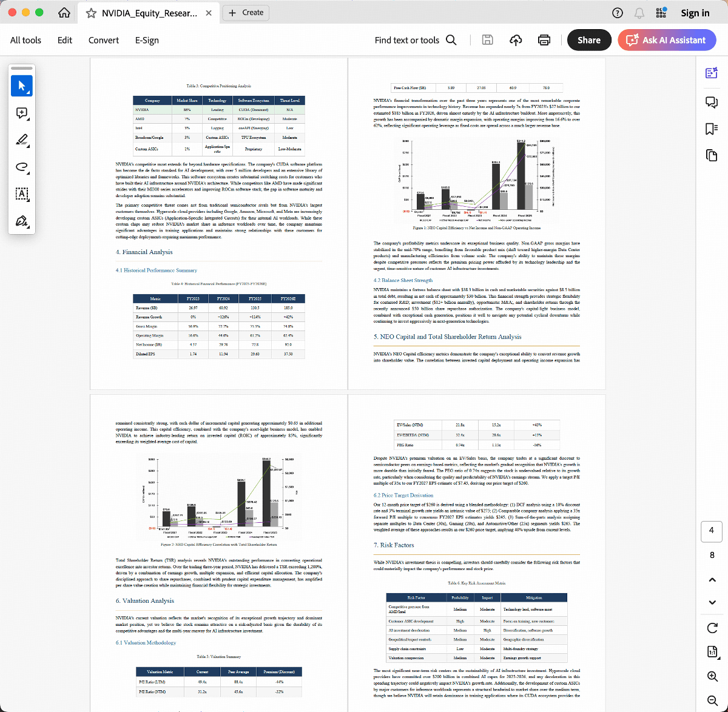Click the Save floppy disk icon
This screenshot has width=728, height=712.
click(x=487, y=40)
